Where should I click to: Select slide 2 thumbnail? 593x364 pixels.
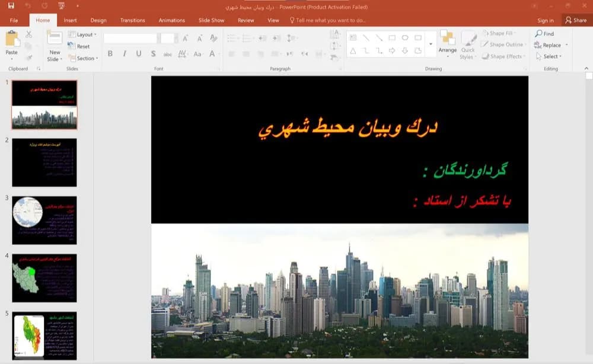click(x=44, y=162)
